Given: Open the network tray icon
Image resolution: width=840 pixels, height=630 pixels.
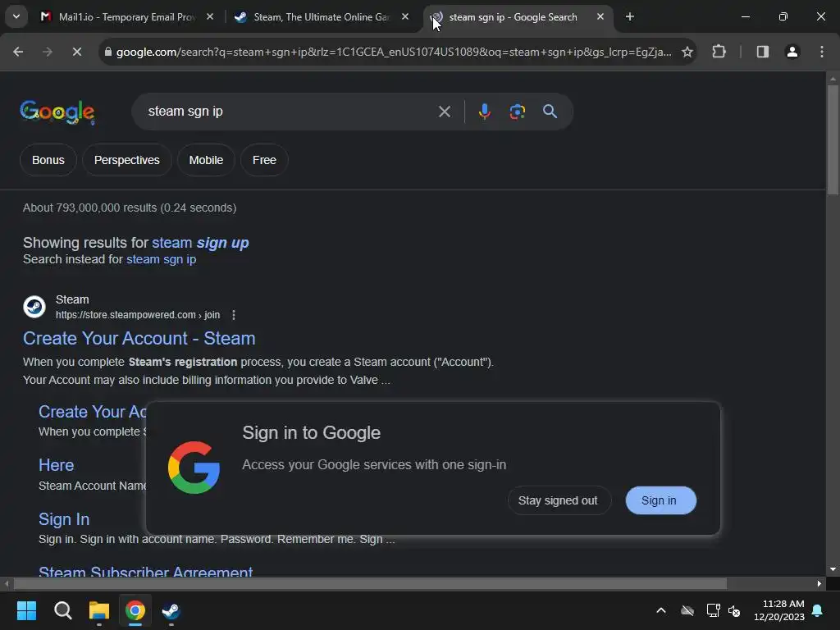Looking at the screenshot, I should pyautogui.click(x=713, y=610).
